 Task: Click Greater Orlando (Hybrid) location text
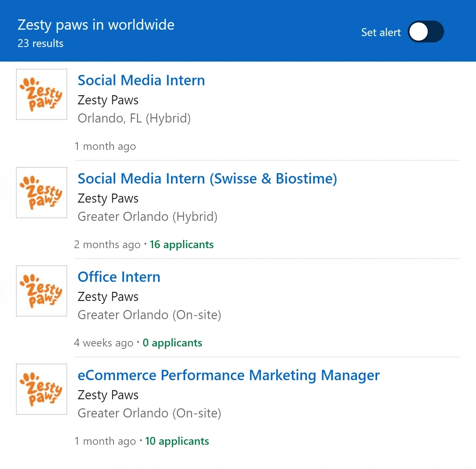coord(148,217)
